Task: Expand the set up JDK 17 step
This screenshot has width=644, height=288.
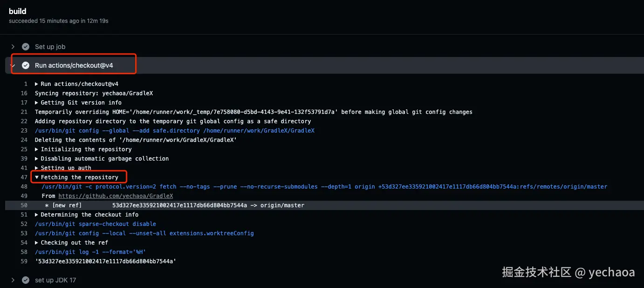Action: point(13,280)
